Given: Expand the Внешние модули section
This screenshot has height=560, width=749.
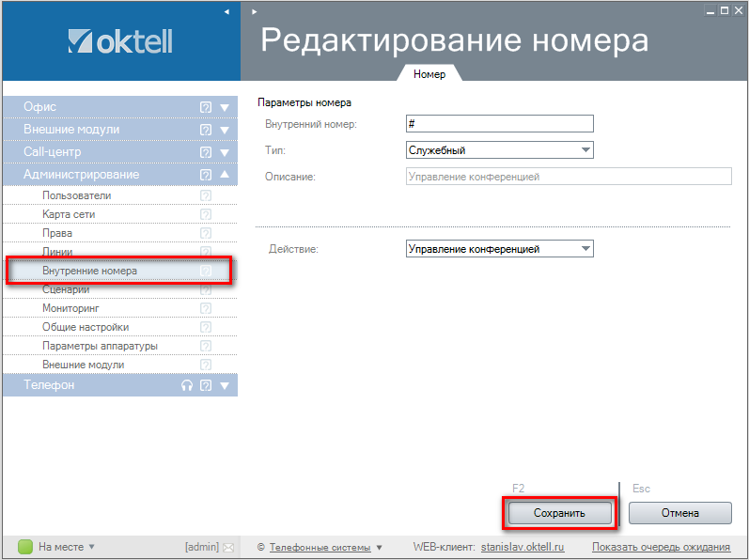Looking at the screenshot, I should coord(225,130).
